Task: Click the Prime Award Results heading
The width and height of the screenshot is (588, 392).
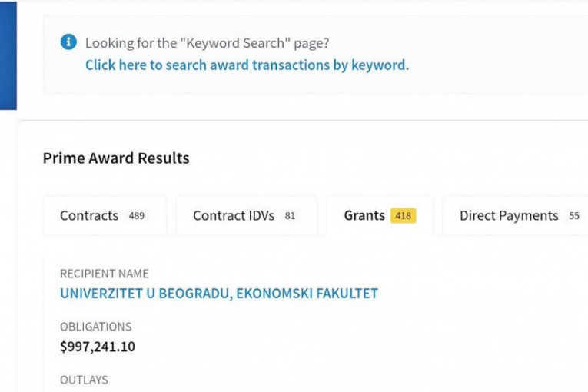Action: coord(116,158)
